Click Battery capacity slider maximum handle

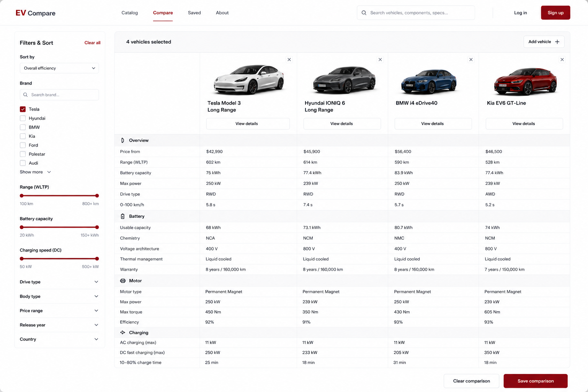(x=97, y=227)
